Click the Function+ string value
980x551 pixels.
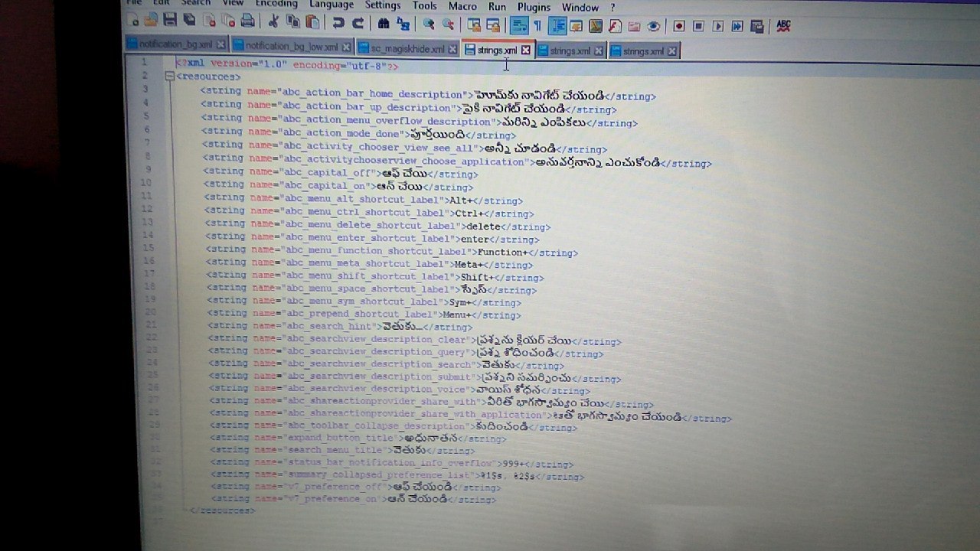click(502, 252)
